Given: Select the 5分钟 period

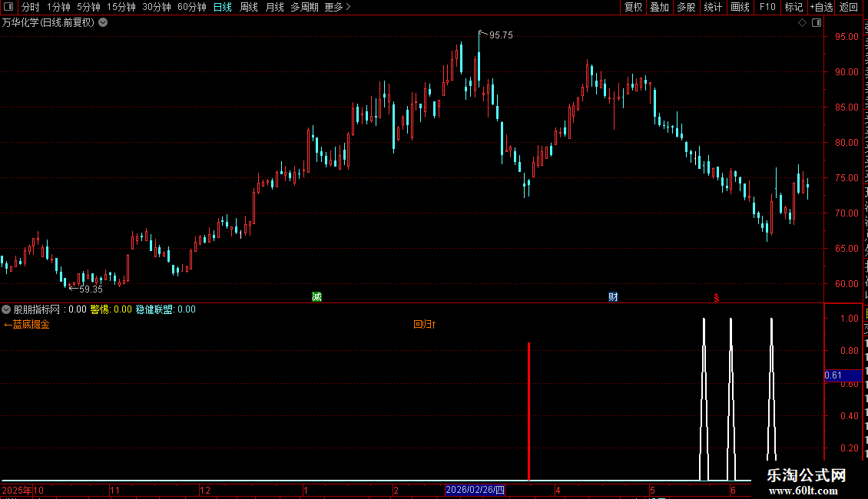Looking at the screenshot, I should pos(88,7).
